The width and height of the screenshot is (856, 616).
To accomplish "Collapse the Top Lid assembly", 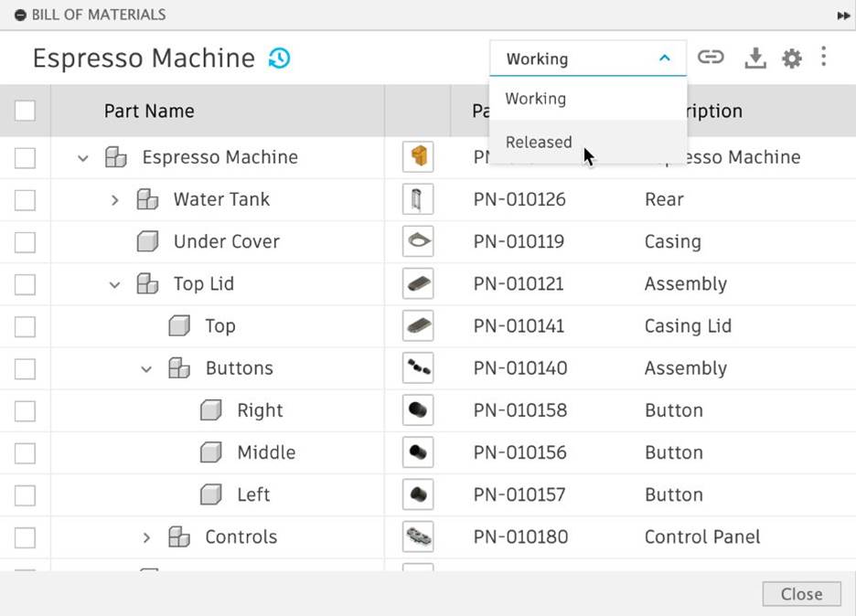I will point(114,283).
